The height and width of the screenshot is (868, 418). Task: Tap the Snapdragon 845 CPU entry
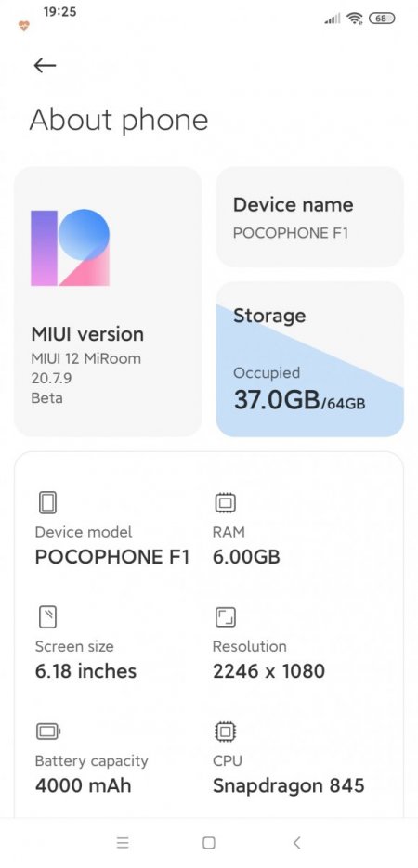[x=289, y=785]
